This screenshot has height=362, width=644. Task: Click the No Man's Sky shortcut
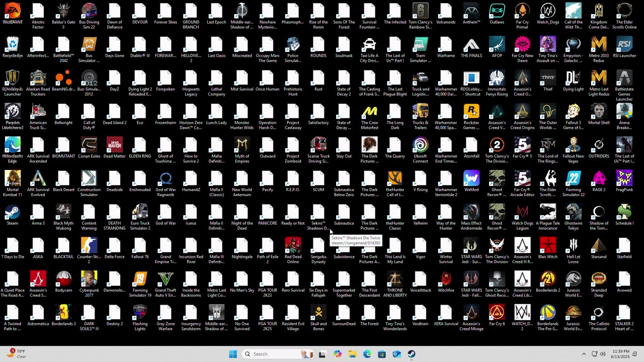click(x=242, y=282)
